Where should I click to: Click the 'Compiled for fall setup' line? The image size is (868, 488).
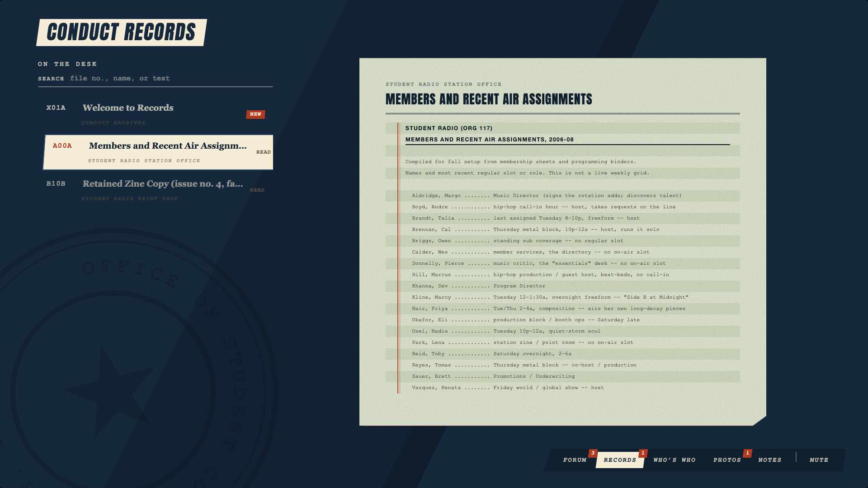point(521,162)
